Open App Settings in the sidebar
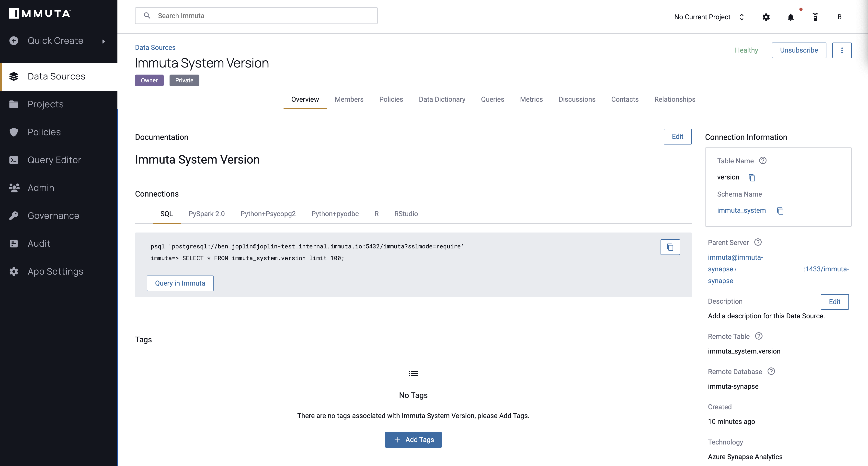 click(59, 271)
